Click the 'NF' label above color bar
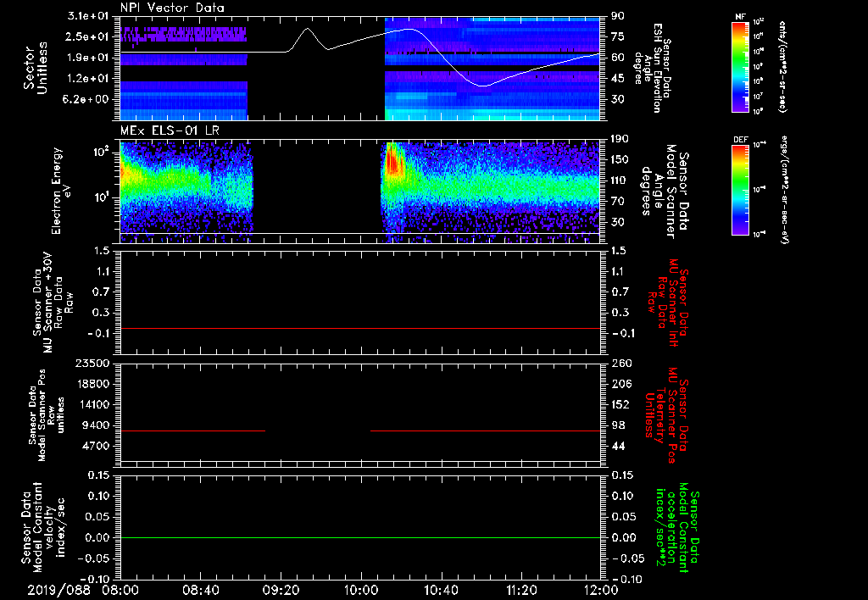 click(x=740, y=17)
